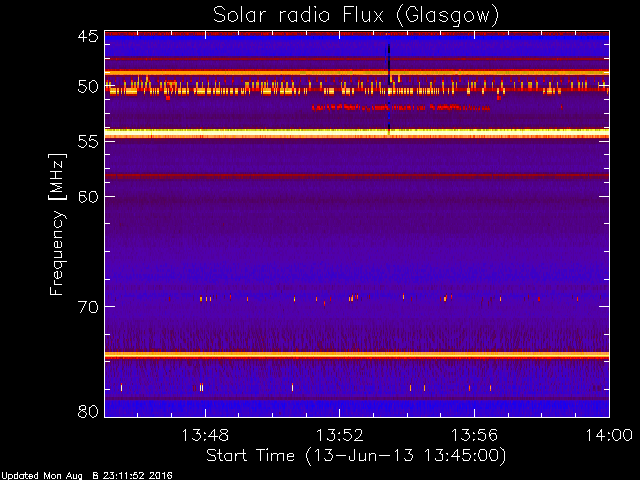Image resolution: width=640 pixels, height=480 pixels.
Task: Click the thin red band near 58 MHz
Action: tap(357, 176)
